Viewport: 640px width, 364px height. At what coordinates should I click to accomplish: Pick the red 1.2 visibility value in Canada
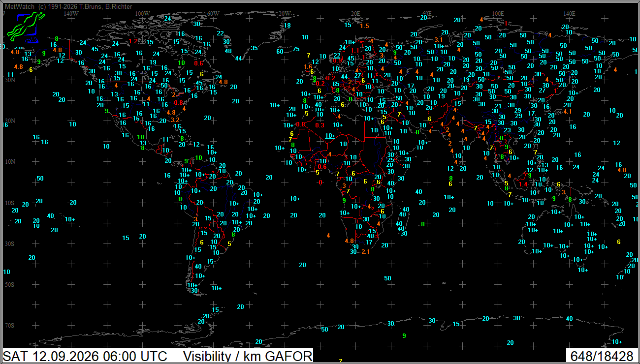pos(133,41)
